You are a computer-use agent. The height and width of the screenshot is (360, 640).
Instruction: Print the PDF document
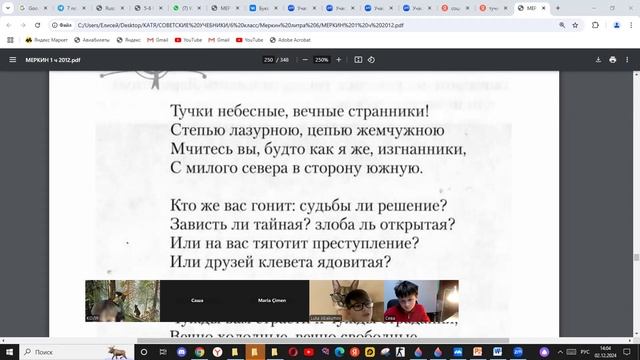click(x=613, y=60)
